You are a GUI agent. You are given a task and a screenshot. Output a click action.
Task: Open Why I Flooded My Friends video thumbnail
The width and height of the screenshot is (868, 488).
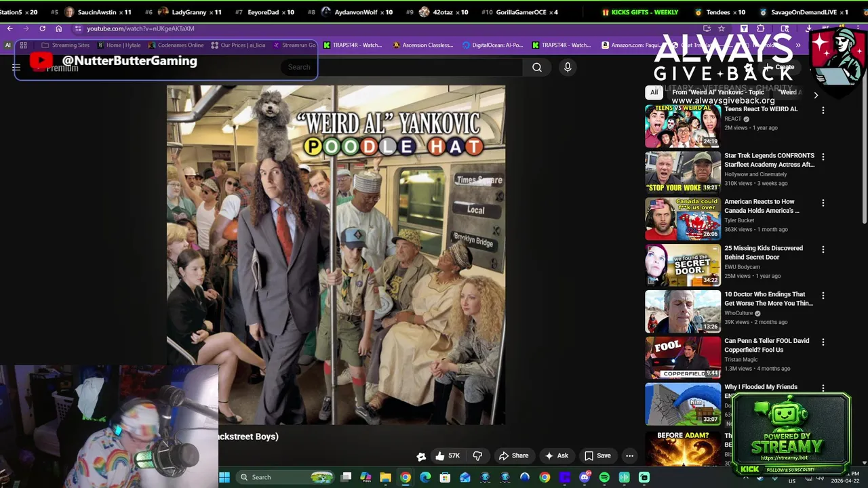(x=683, y=404)
